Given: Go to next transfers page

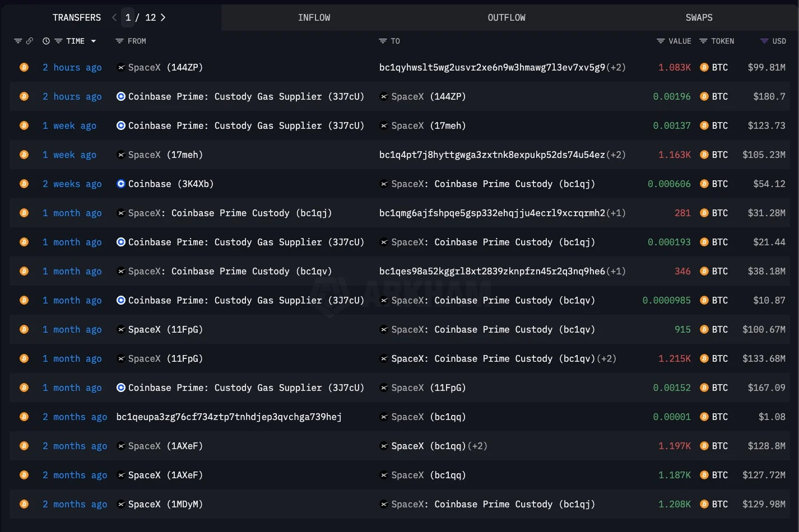Looking at the screenshot, I should click(163, 17).
